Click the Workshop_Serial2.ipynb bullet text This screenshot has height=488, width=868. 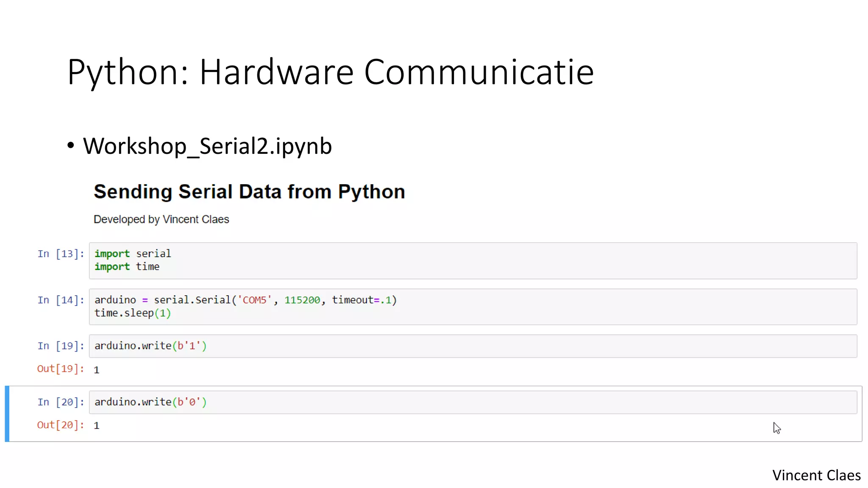[207, 146]
